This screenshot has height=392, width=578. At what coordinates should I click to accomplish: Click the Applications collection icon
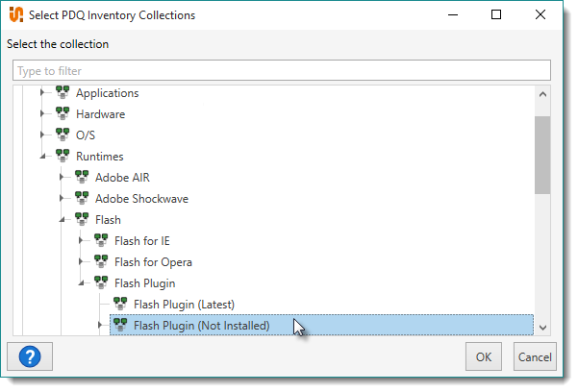tap(63, 93)
